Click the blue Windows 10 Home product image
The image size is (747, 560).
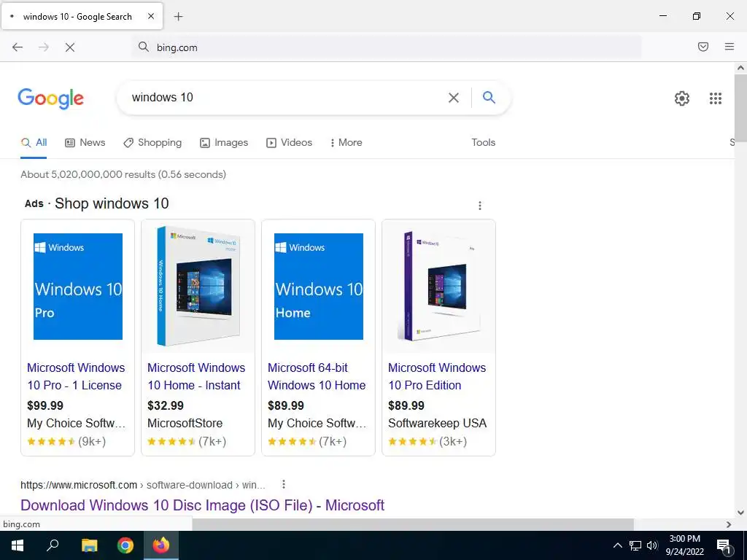[x=319, y=286]
